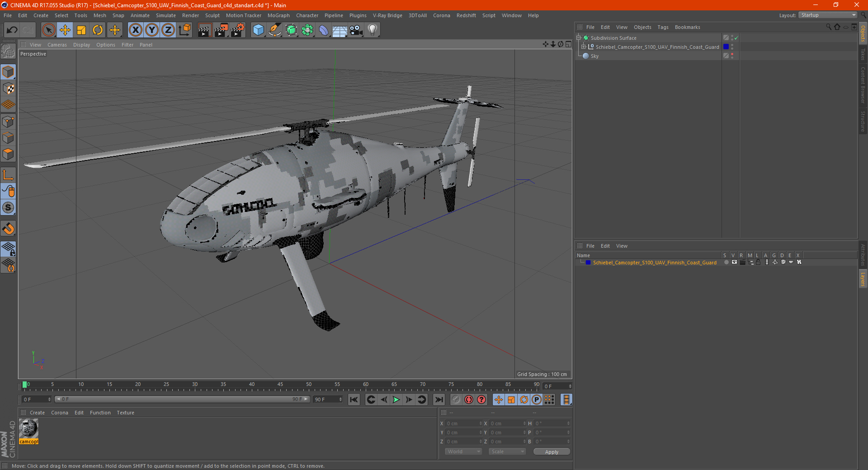Click the Locked Workplane icon
Image resolution: width=868 pixels, height=470 pixels.
[x=8, y=249]
